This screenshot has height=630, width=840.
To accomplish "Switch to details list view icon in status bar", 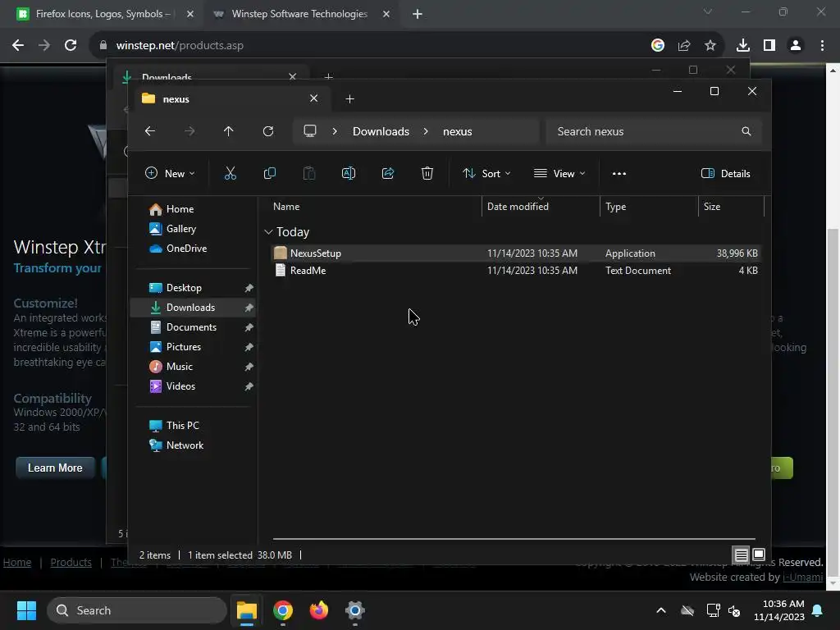I will pyautogui.click(x=741, y=555).
